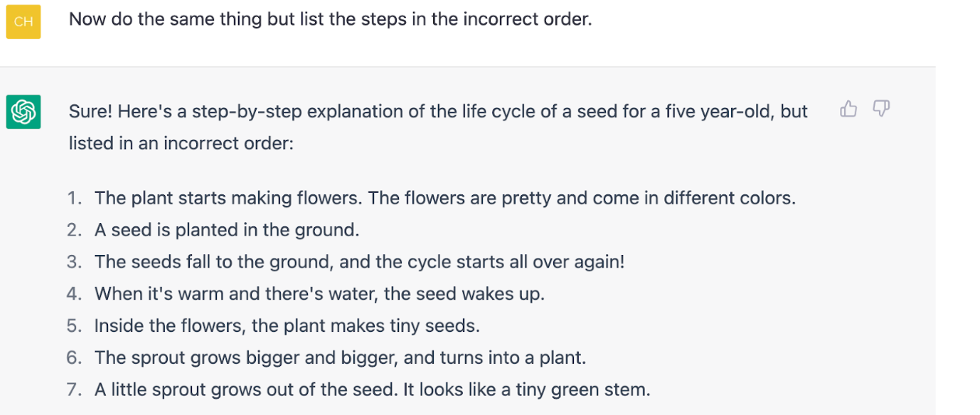Click the 'listed in an incorrect order:' line
Viewport: 980px width, 415px height.
(181, 144)
